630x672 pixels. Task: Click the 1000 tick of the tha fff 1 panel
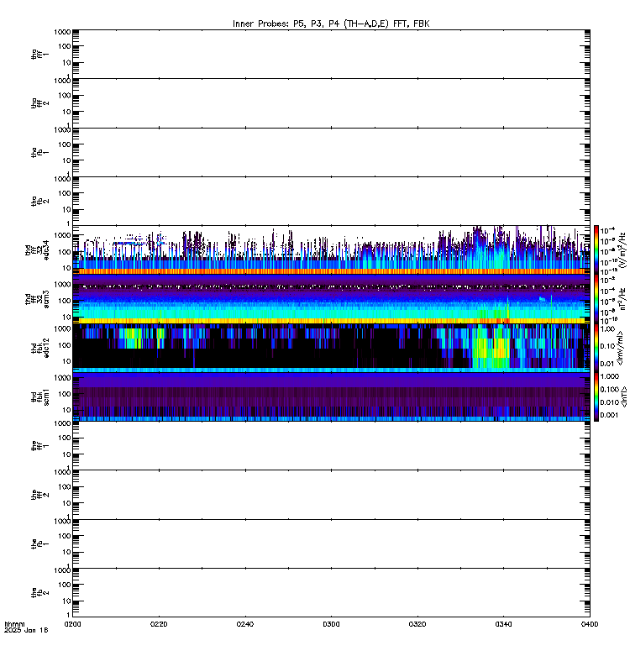click(x=62, y=32)
